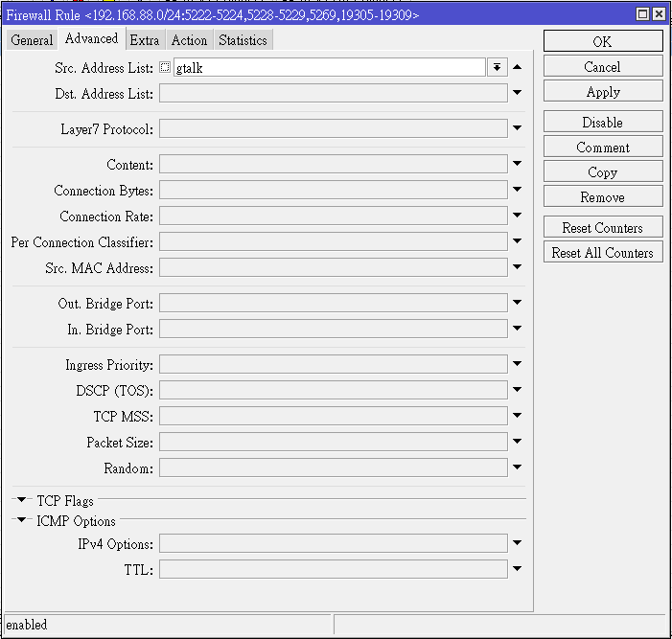Click the Connection Bytes input box
The image size is (672, 639).
pos(334,190)
